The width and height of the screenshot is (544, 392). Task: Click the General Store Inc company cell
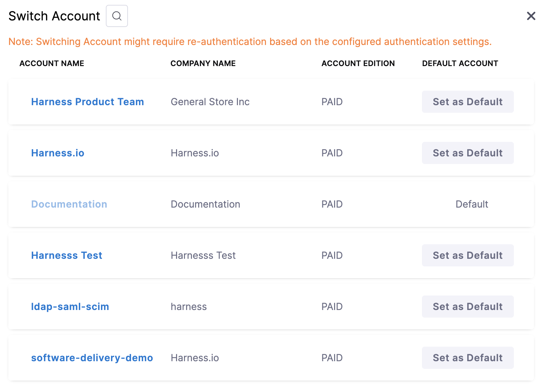[x=210, y=102]
